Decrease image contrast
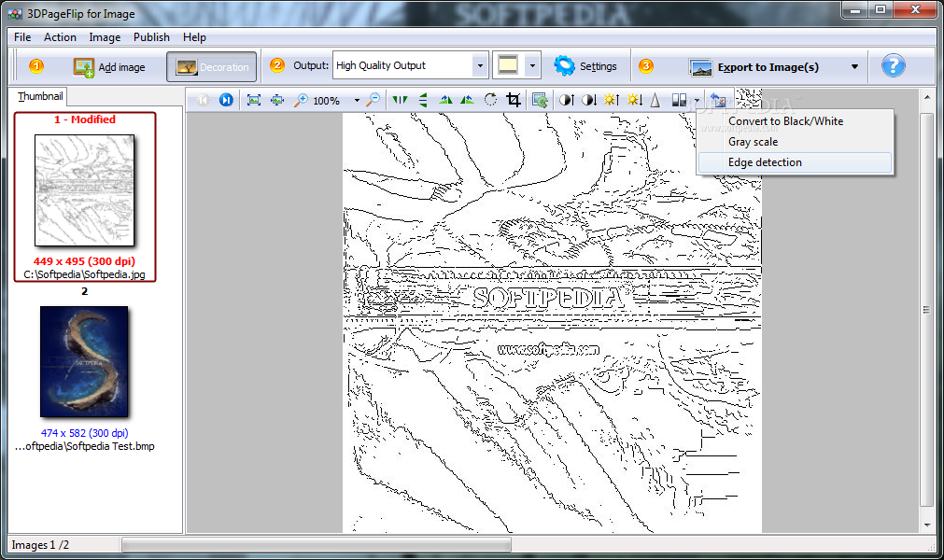The width and height of the screenshot is (944, 560). [589, 100]
